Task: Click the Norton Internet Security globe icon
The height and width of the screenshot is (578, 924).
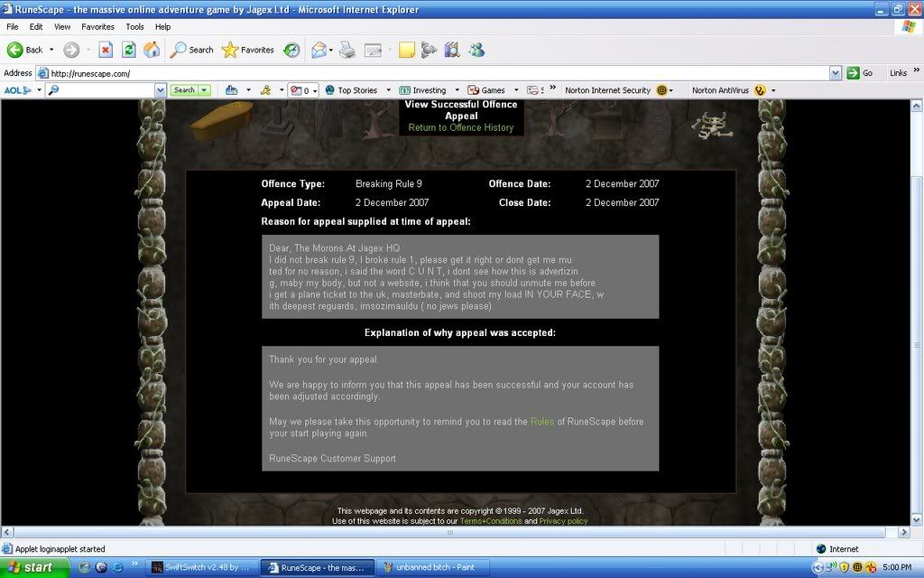Action: coord(661,90)
